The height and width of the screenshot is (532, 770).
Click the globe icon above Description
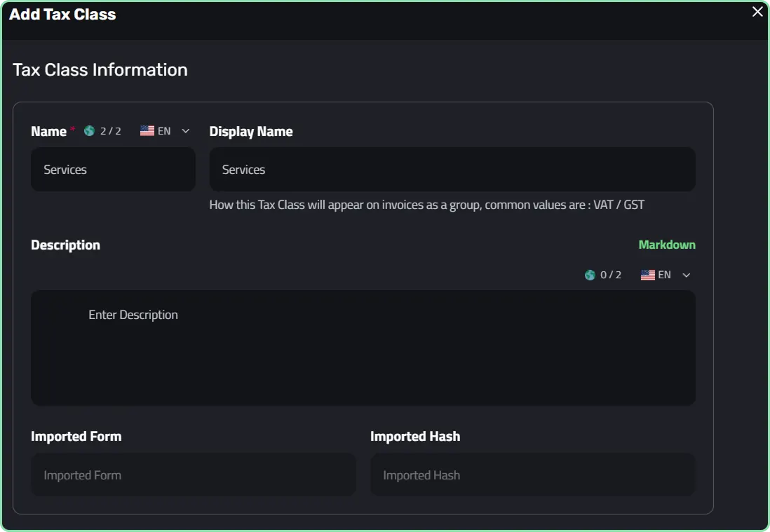(590, 275)
